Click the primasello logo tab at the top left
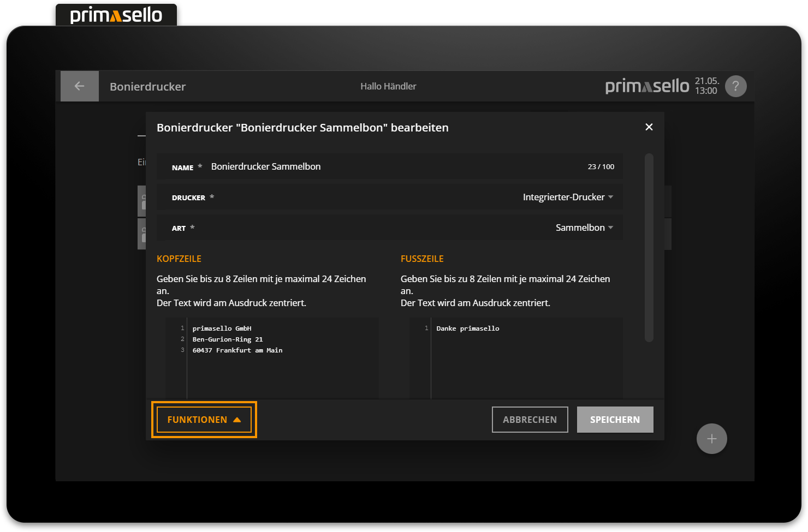This screenshot has width=808, height=532. [x=116, y=15]
